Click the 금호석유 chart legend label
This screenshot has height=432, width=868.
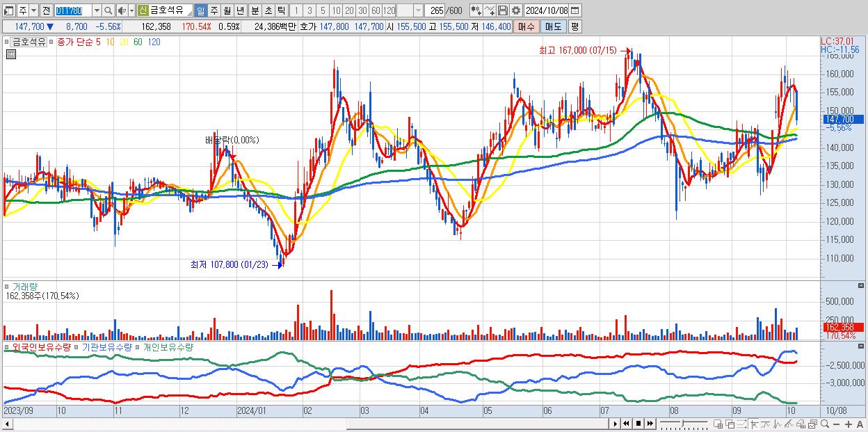click(29, 42)
